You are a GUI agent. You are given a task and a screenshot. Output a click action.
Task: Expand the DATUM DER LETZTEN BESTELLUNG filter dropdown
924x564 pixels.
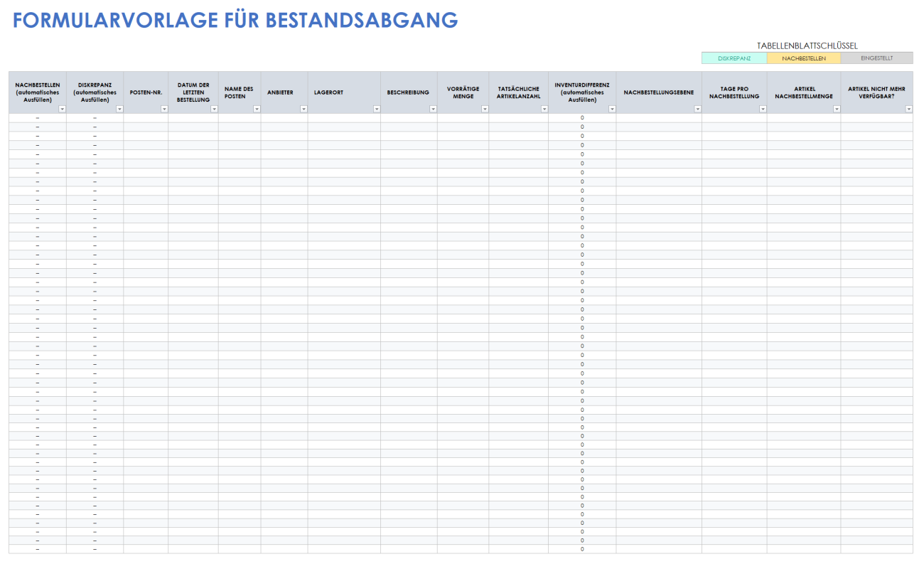coord(214,109)
